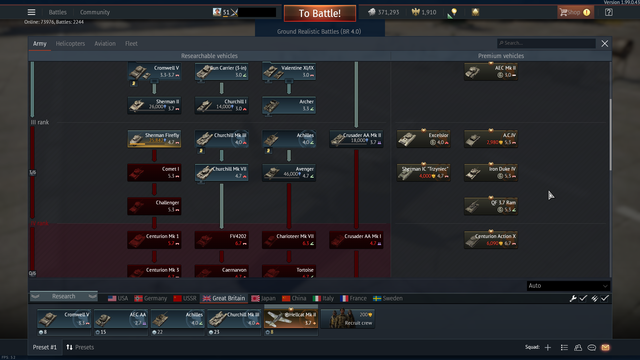Screen dimensions: 640x360
Task: Select France nation
Action: point(354,298)
